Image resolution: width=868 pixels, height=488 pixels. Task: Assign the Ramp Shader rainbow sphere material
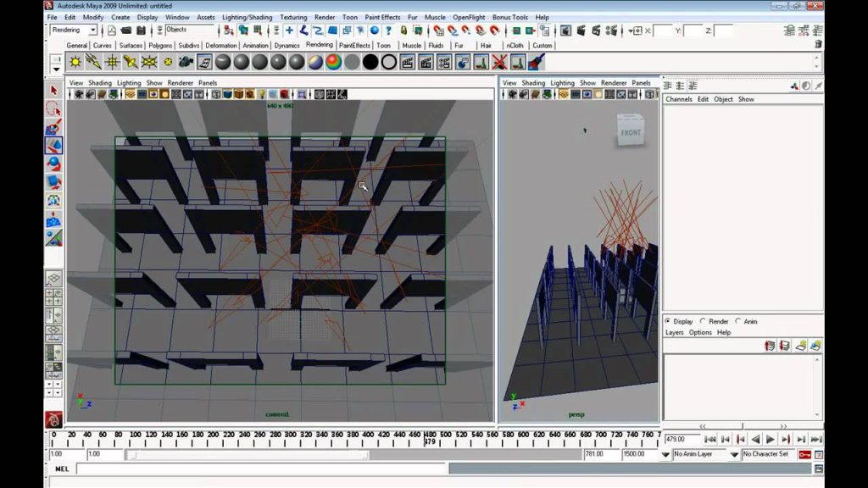[x=334, y=62]
